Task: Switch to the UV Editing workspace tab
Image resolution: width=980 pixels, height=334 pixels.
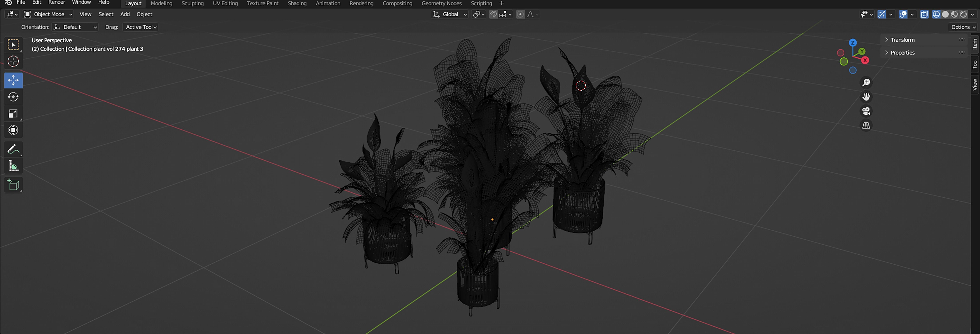Action: pos(225,3)
